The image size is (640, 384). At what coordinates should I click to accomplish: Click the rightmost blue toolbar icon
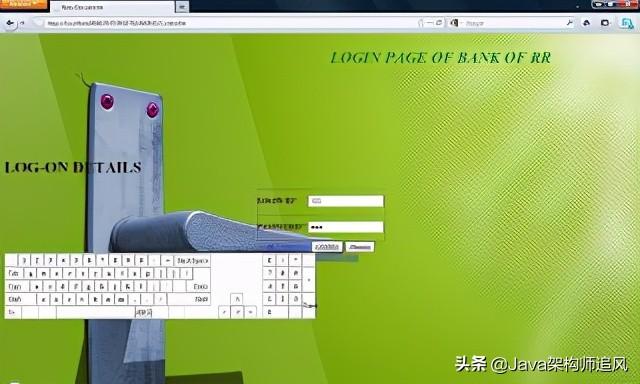[x=627, y=23]
